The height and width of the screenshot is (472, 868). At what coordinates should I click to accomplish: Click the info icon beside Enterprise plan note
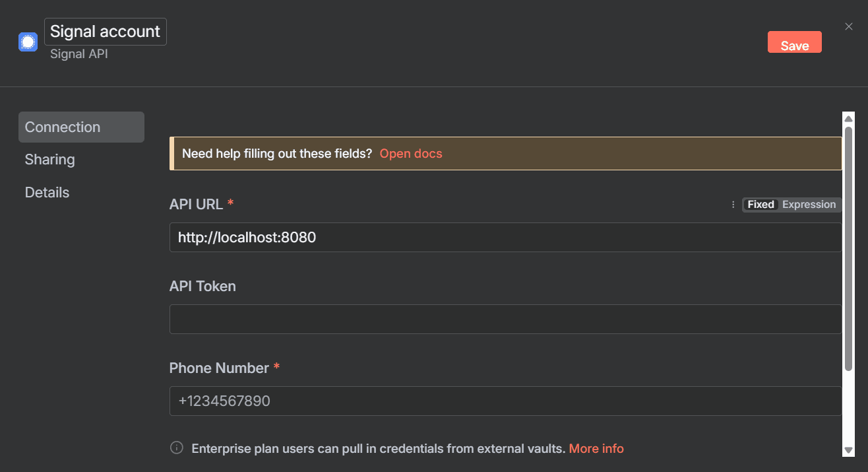[177, 448]
